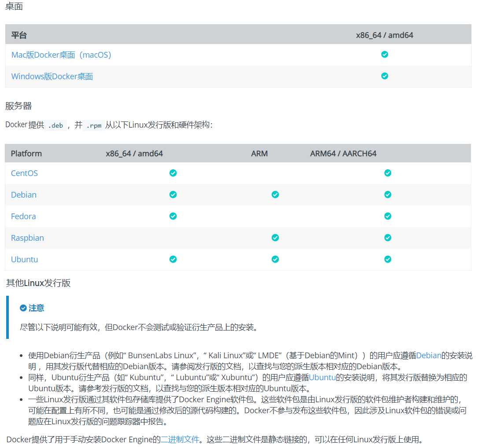The height and width of the screenshot is (448, 477).
Task: Click Raspbian ARM check icon
Action: click(275, 238)
